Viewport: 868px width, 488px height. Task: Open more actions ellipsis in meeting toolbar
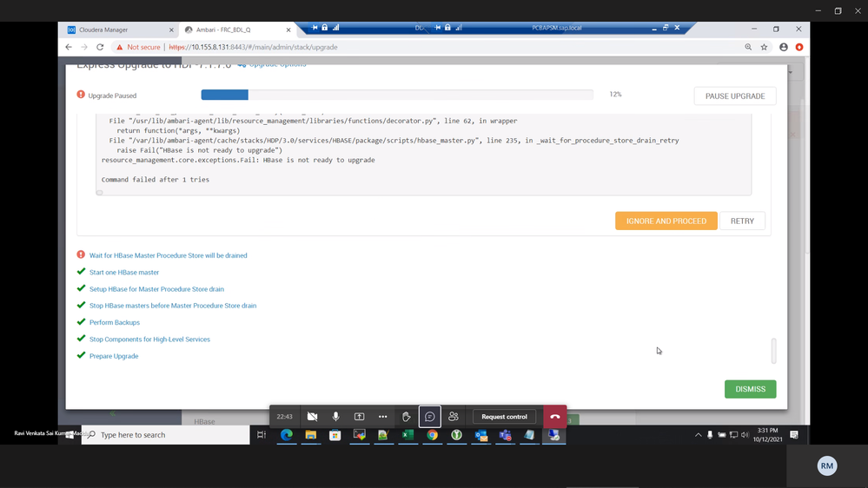(x=382, y=417)
